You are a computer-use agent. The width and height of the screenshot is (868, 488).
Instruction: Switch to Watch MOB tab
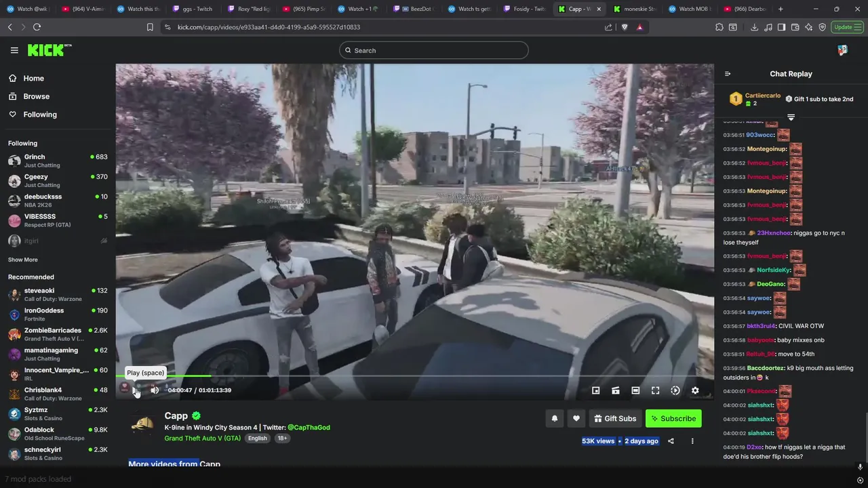(x=691, y=9)
